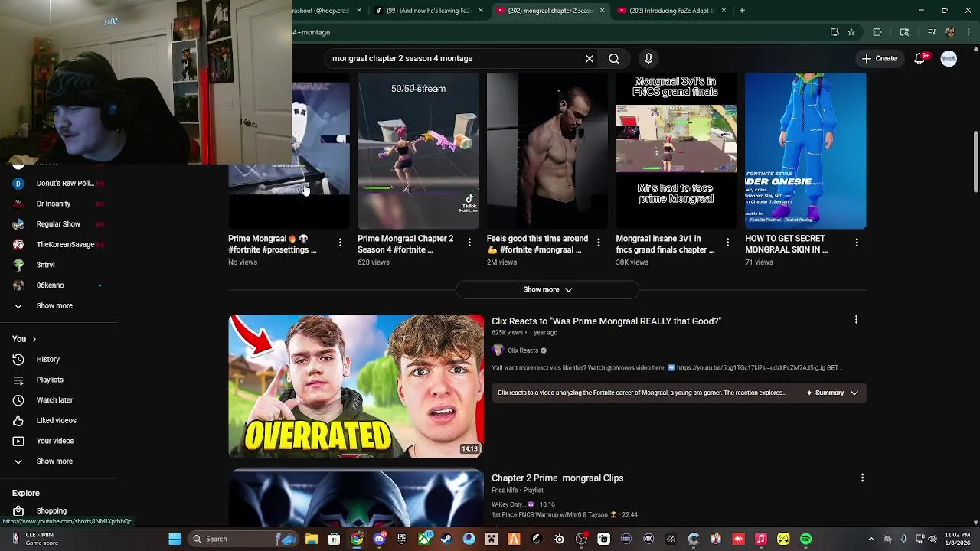The height and width of the screenshot is (551, 980).
Task: Open options for Clix Reacts video
Action: coord(856,320)
